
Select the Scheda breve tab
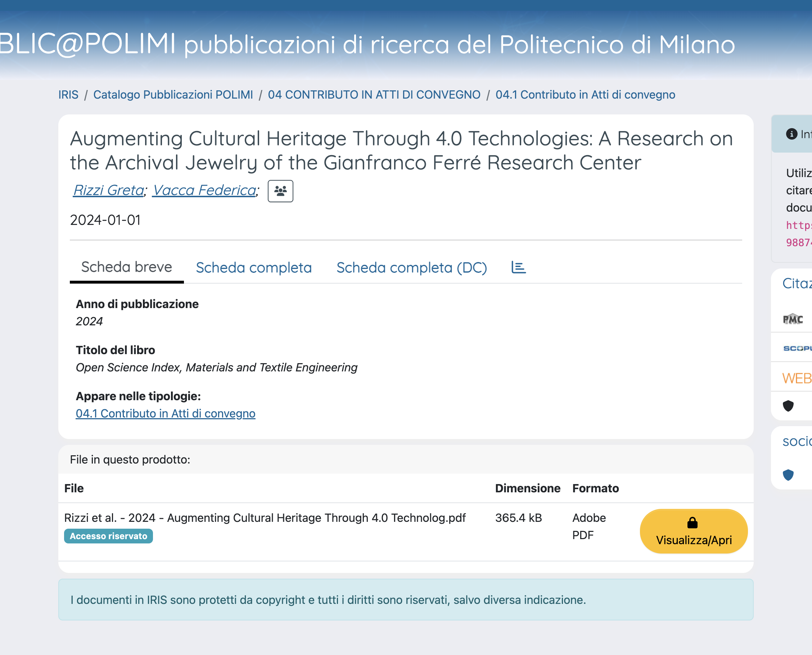click(x=126, y=267)
